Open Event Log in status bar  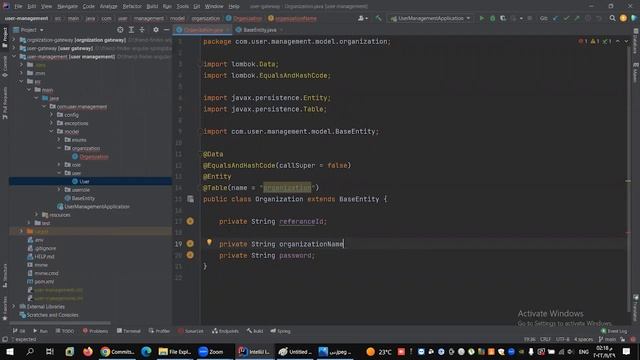click(614, 331)
